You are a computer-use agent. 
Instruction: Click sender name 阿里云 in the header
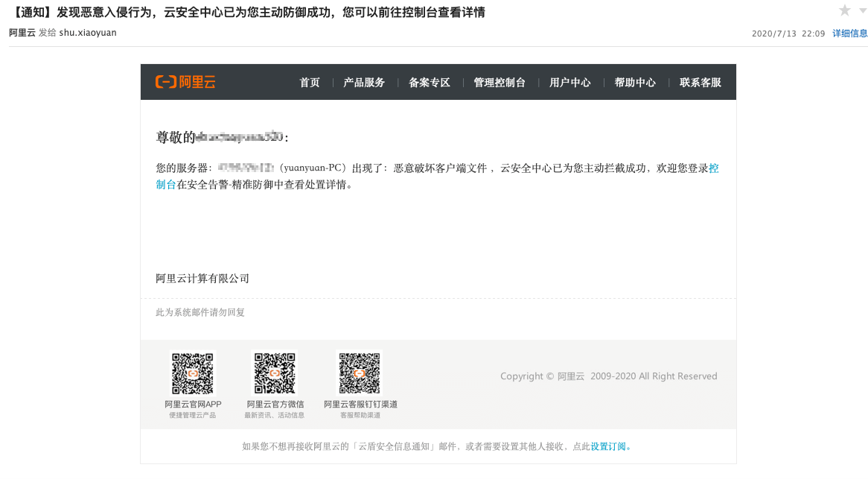pos(22,33)
